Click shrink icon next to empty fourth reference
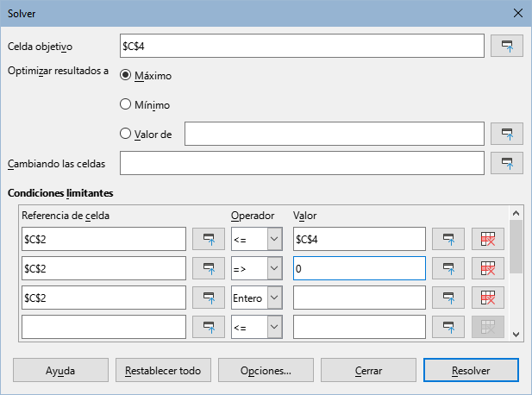 click(x=209, y=327)
